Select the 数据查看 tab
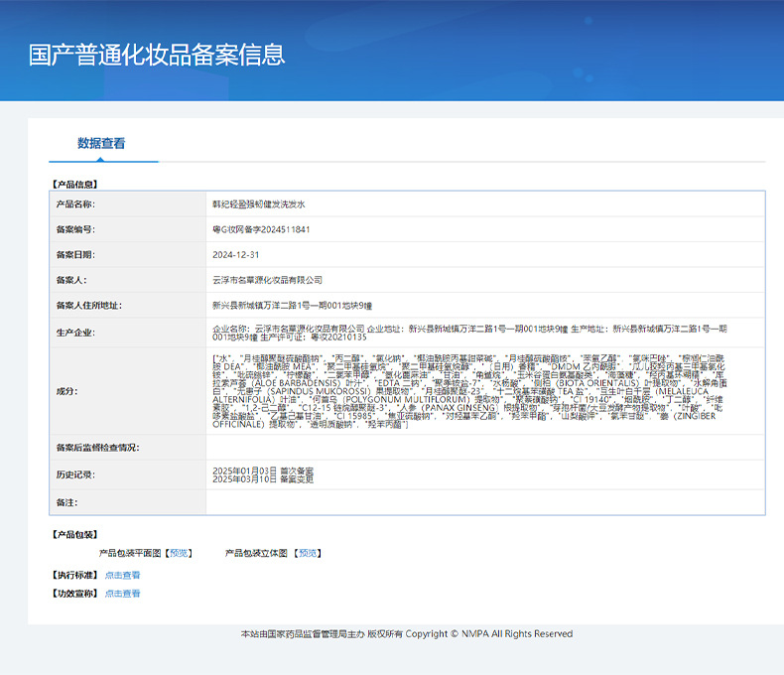 tap(101, 144)
